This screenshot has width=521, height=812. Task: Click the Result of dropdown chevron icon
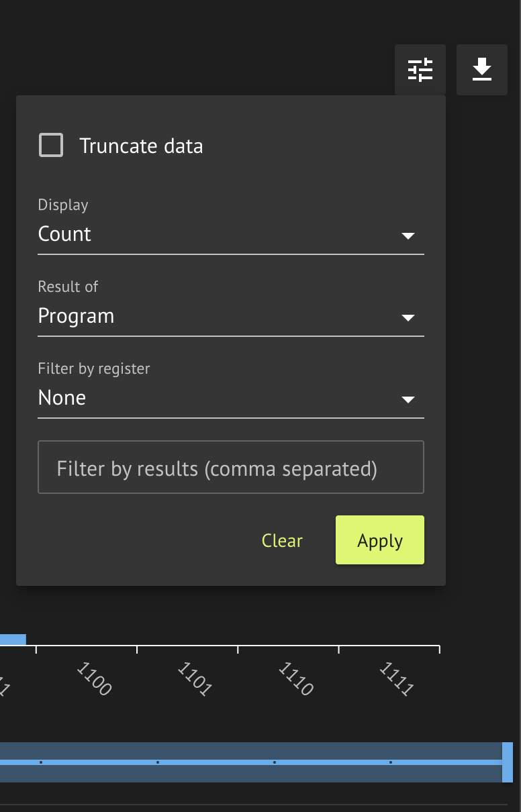point(409,317)
